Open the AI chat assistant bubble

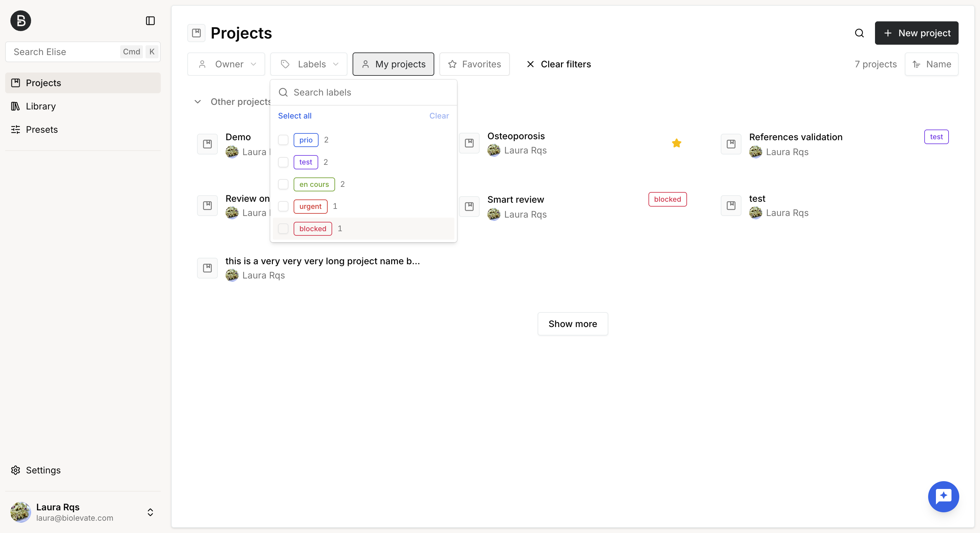coord(943,496)
